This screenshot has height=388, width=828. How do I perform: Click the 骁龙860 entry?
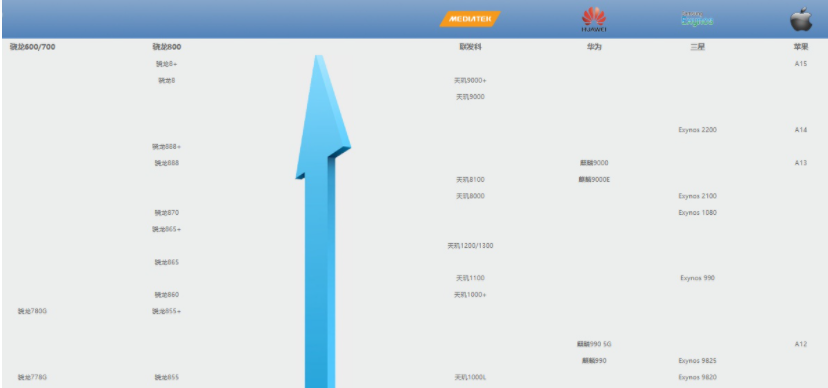coord(167,295)
